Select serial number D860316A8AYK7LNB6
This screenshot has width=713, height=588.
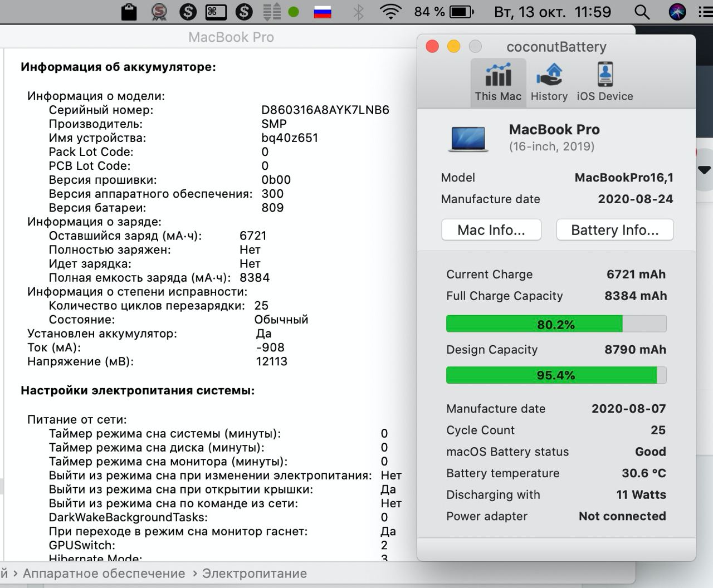click(325, 110)
